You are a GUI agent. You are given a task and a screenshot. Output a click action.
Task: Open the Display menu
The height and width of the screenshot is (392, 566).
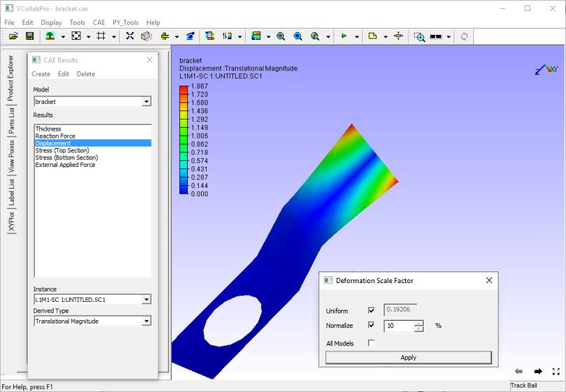[x=52, y=23]
